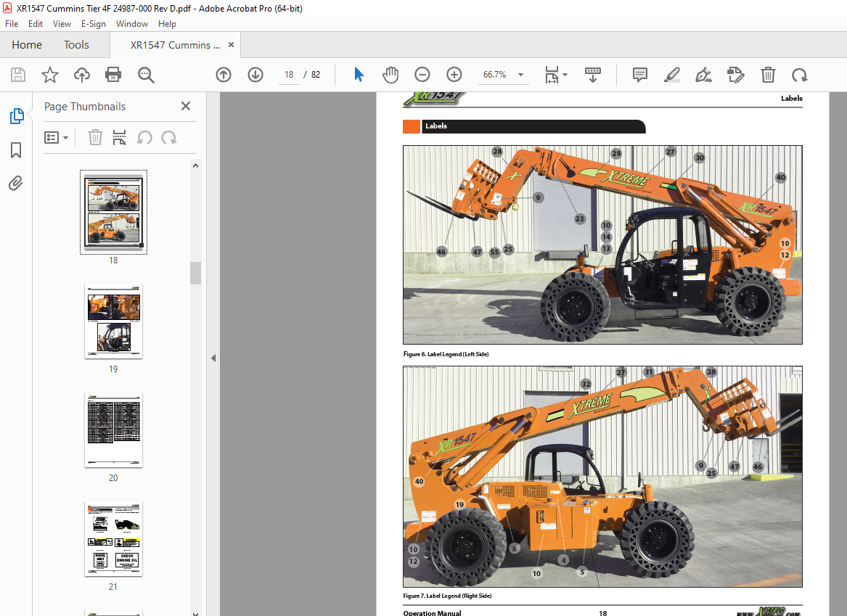
Task: Click the page number field showing 18
Action: point(289,75)
